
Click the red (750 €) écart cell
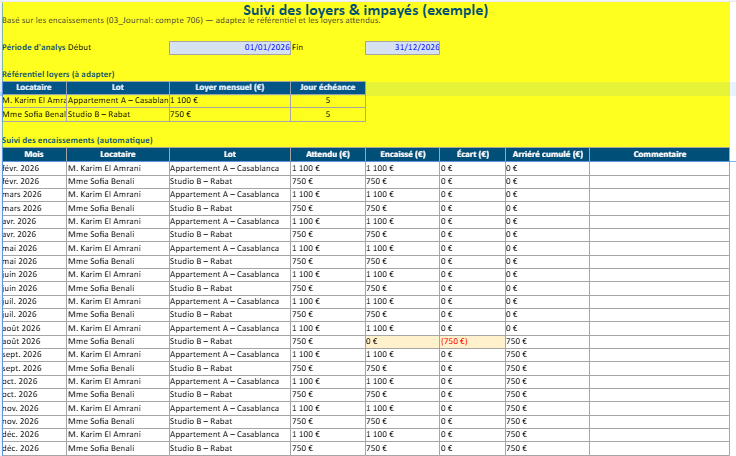pos(472,341)
